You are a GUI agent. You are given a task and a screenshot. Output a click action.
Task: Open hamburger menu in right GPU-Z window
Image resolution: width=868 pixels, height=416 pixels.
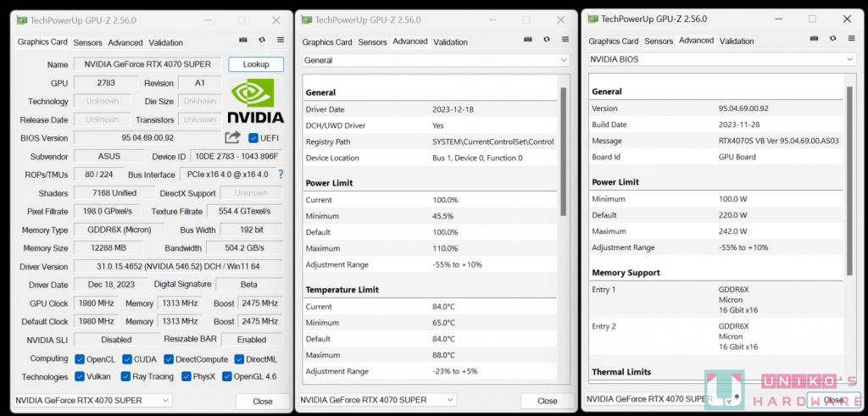[x=851, y=38]
